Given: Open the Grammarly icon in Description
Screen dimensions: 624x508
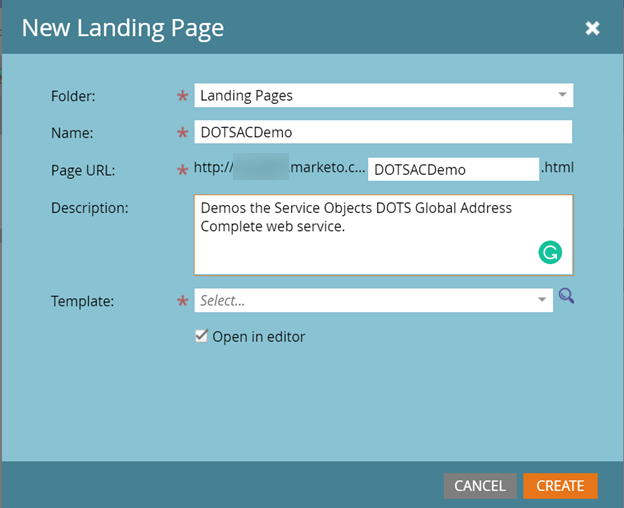Looking at the screenshot, I should click(x=550, y=252).
